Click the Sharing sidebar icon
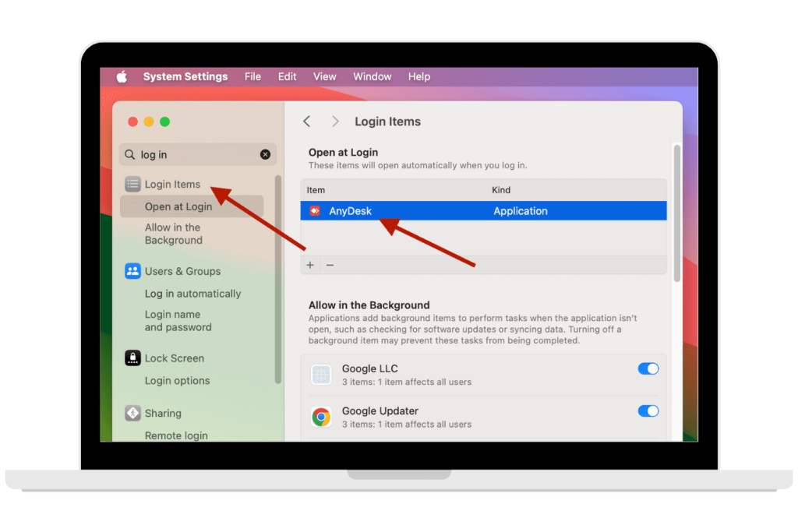 coord(131,413)
